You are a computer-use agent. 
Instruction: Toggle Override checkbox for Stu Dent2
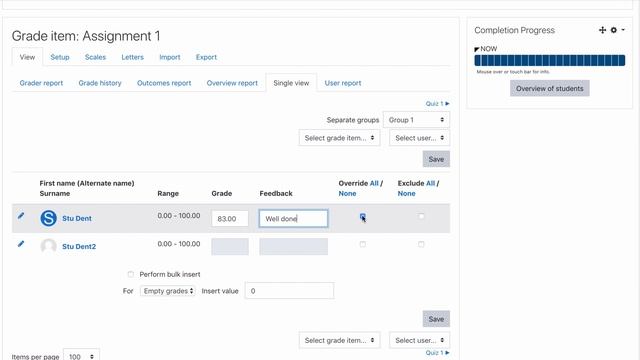point(362,244)
